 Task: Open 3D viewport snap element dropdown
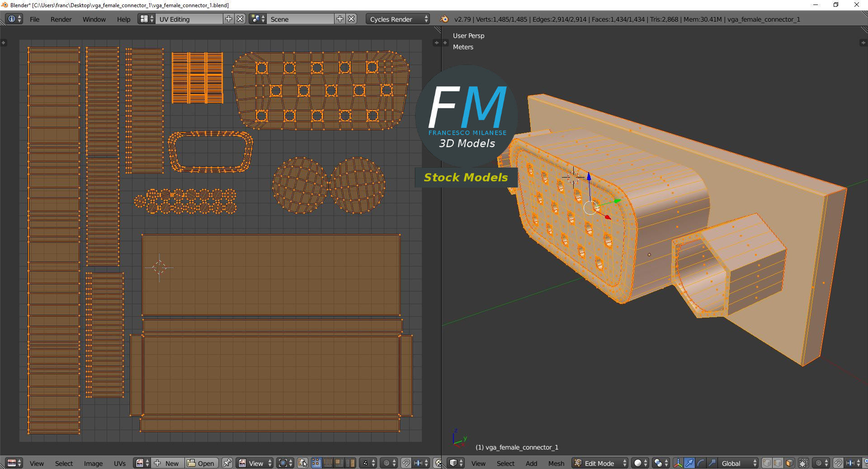853,463
